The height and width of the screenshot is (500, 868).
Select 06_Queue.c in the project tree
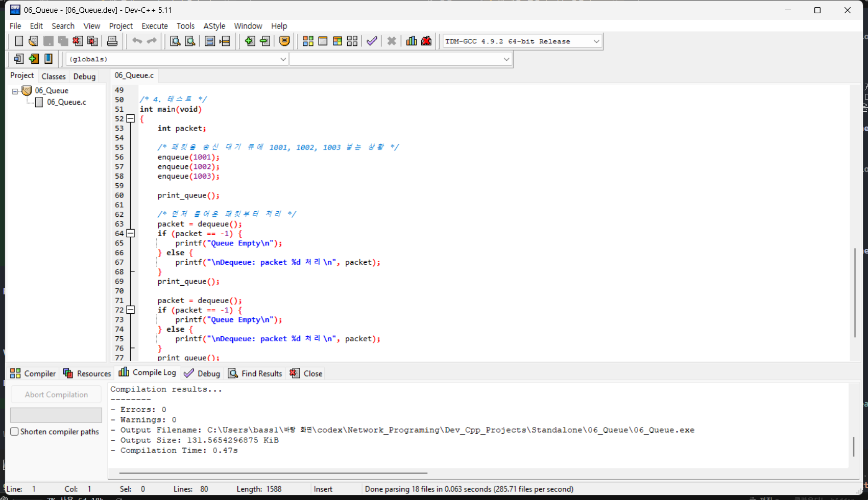66,103
